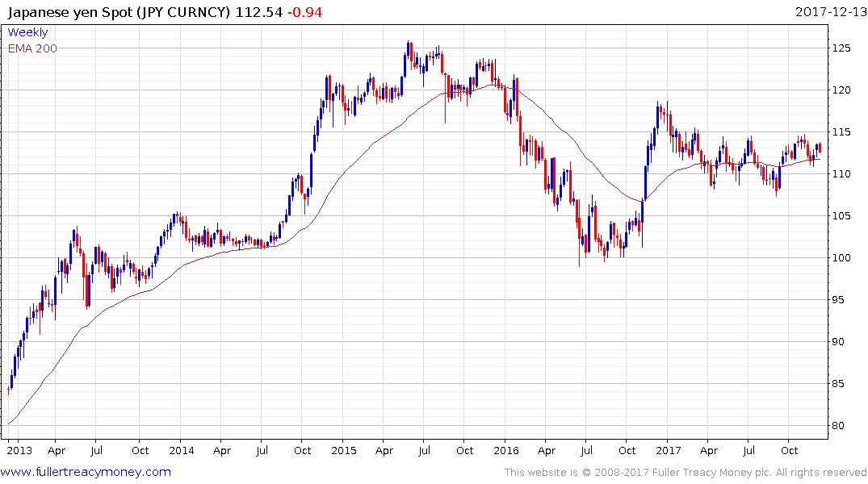Click the 'Weekly' legend label
Image resolution: width=868 pixels, height=484 pixels.
pos(27,32)
